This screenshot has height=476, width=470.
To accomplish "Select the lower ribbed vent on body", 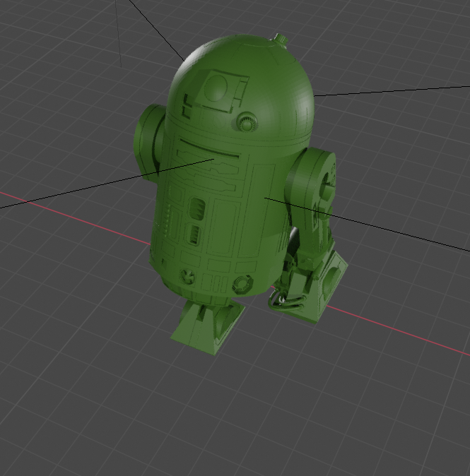I will (194, 234).
